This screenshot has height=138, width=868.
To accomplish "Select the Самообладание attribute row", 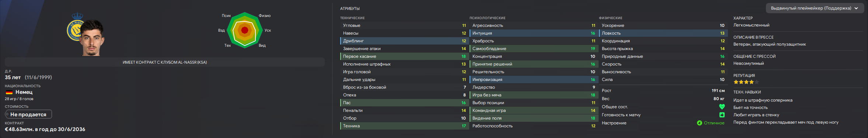I will [x=533, y=49].
